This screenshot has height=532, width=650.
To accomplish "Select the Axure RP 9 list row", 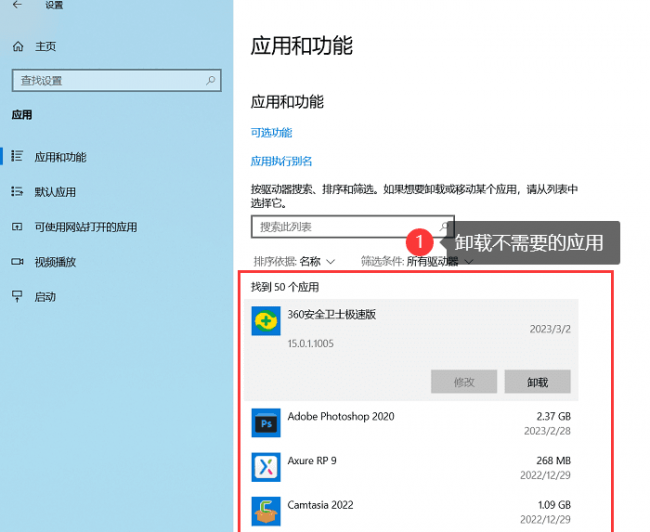I will click(411, 468).
